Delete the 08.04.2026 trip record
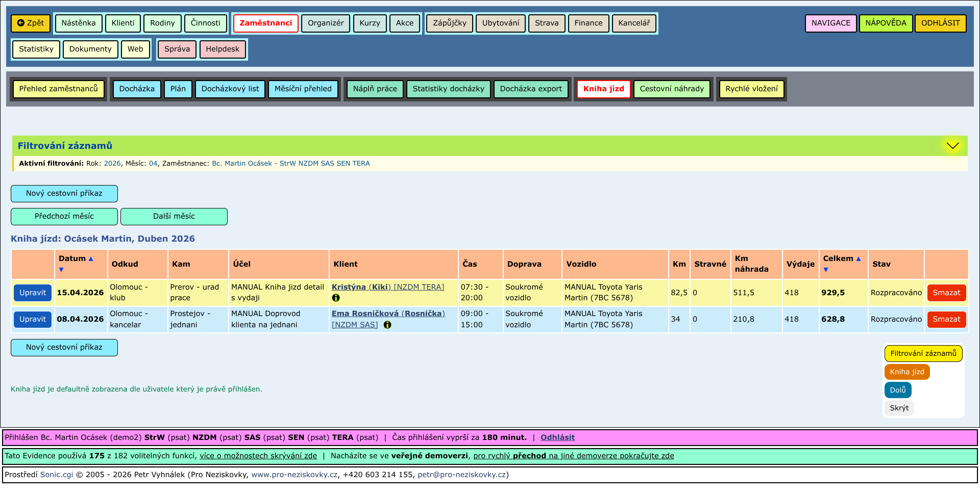The width and height of the screenshot is (980, 496). point(946,319)
